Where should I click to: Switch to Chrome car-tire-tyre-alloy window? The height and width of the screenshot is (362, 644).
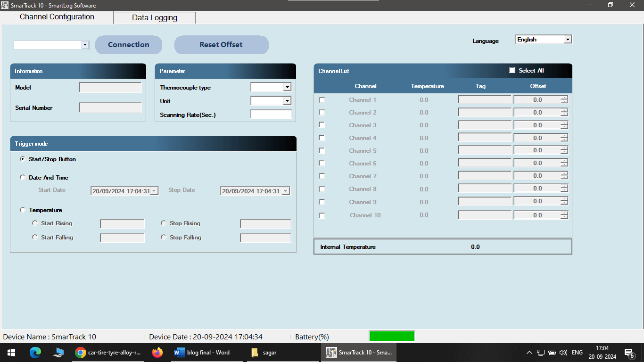109,353
